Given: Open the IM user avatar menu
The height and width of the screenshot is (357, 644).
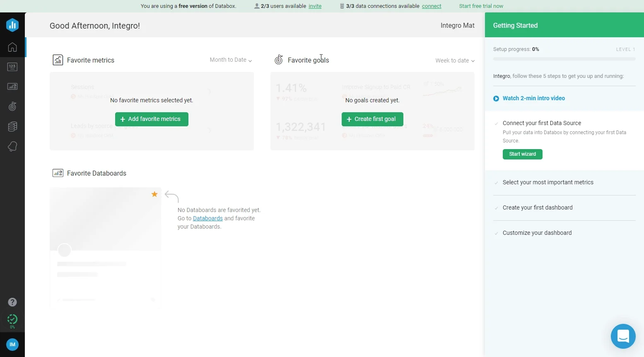Looking at the screenshot, I should point(12,345).
